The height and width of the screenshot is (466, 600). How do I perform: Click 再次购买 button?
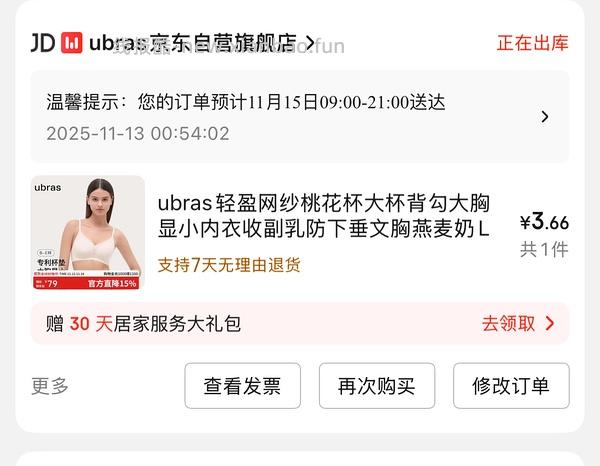377,386
